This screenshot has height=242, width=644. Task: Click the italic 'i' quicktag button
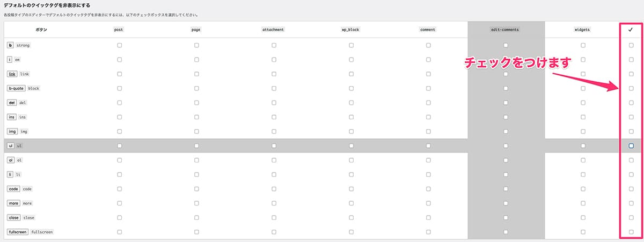coord(10,60)
